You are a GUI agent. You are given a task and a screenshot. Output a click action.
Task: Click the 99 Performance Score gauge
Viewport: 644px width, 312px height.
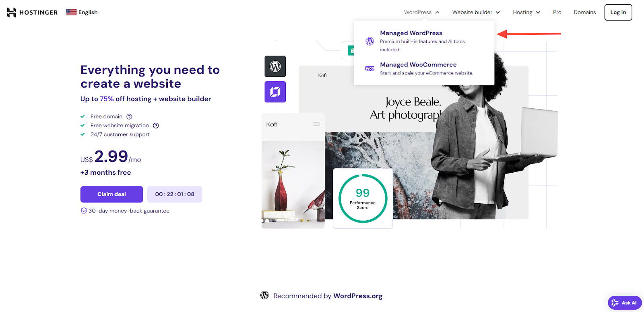(x=363, y=198)
